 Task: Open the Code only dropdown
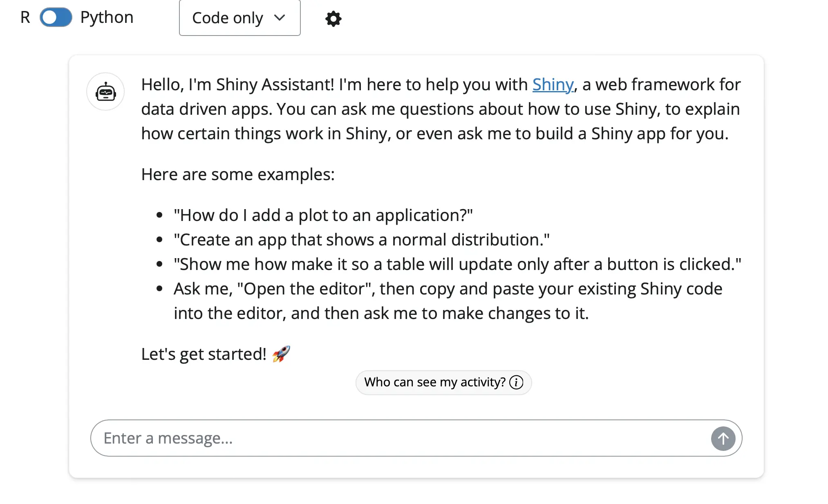(239, 18)
